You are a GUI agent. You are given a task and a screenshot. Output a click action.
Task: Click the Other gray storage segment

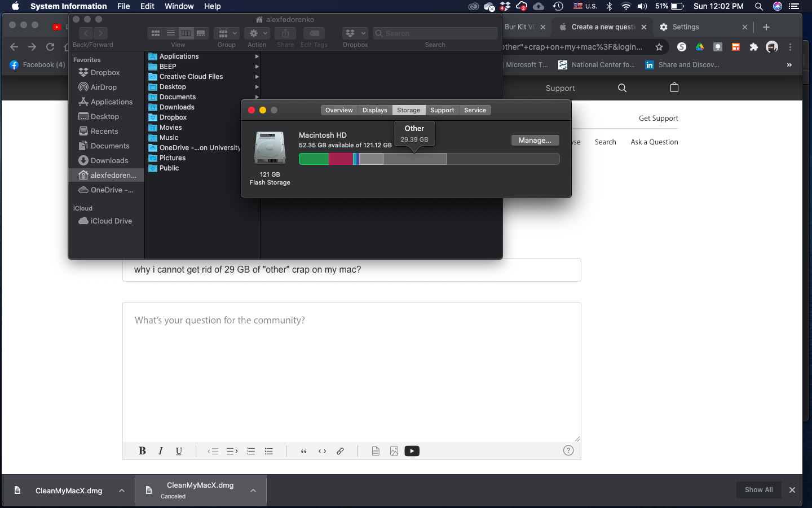click(415, 159)
